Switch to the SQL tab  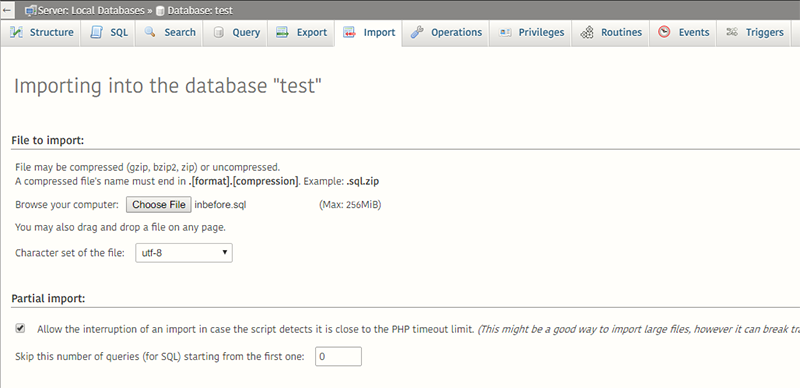(108, 32)
